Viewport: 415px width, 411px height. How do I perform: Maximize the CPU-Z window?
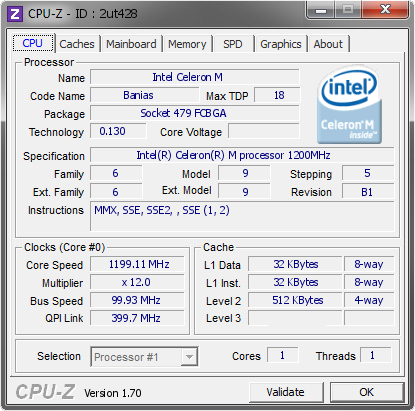pos(348,11)
